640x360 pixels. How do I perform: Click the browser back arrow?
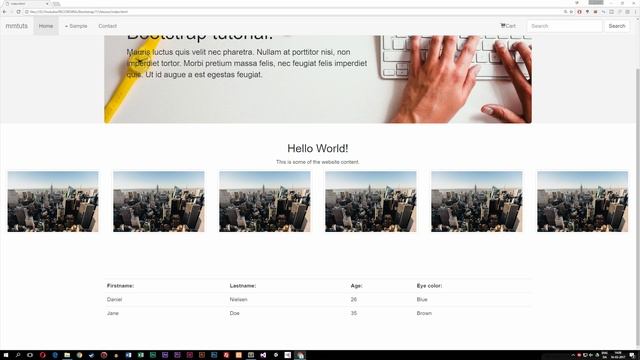click(4, 12)
